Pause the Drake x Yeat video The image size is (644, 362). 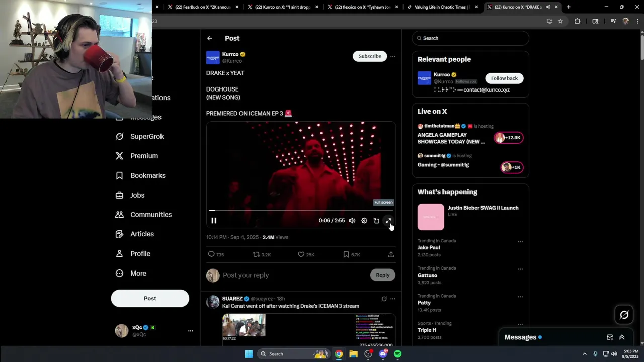click(214, 221)
